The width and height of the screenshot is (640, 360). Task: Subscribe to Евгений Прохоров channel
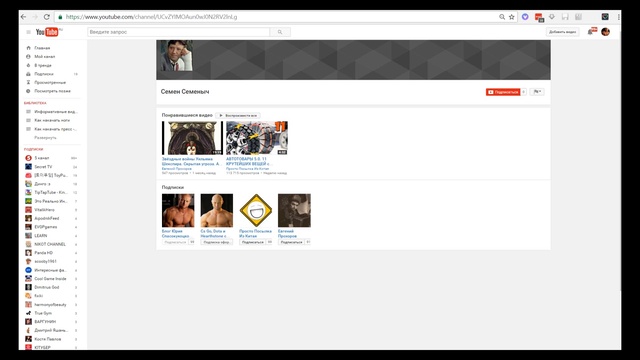[x=291, y=242]
